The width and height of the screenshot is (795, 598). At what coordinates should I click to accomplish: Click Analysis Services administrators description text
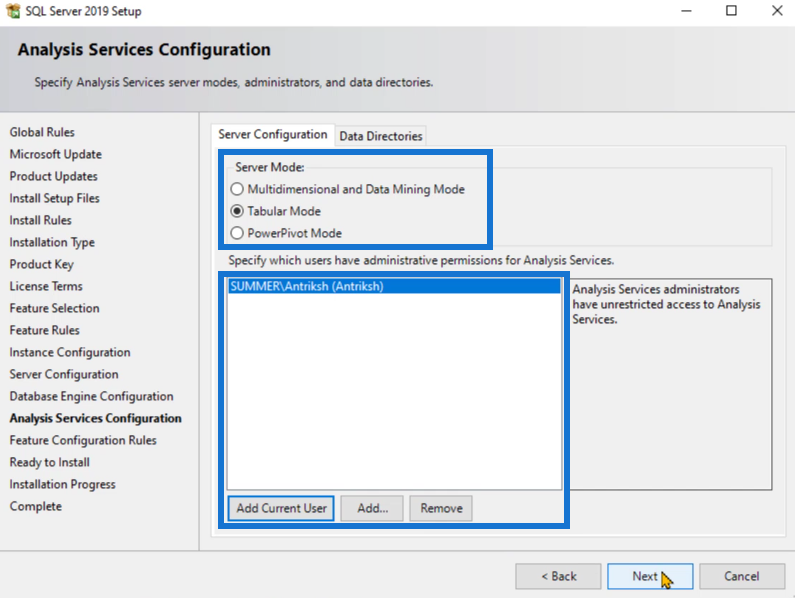(666, 304)
